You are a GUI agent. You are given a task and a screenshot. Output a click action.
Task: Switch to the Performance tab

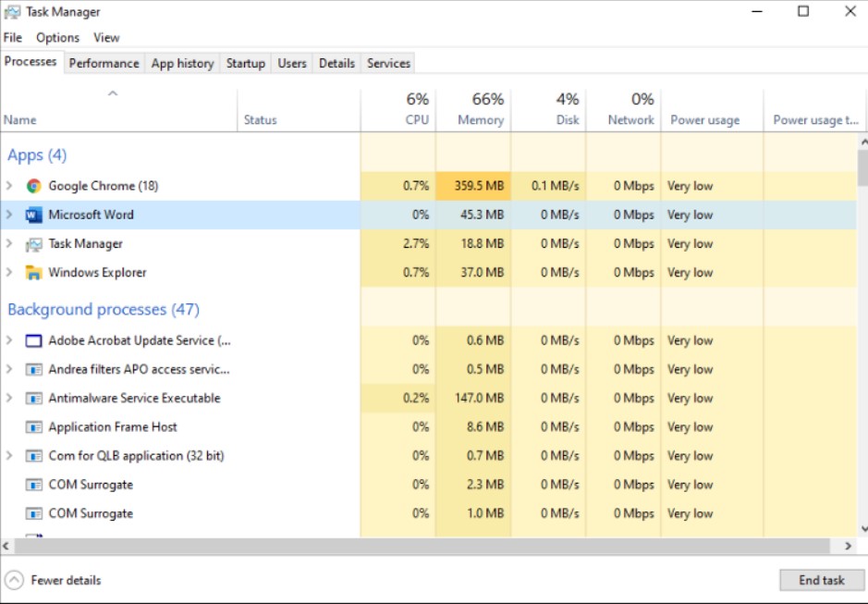(x=104, y=63)
